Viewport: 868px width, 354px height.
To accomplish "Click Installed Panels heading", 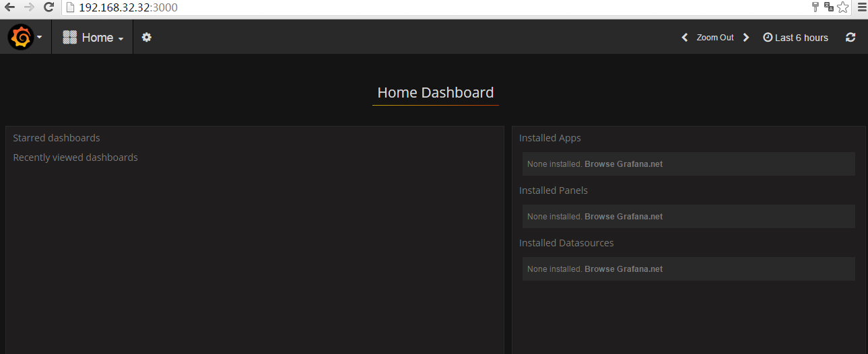I will (554, 190).
